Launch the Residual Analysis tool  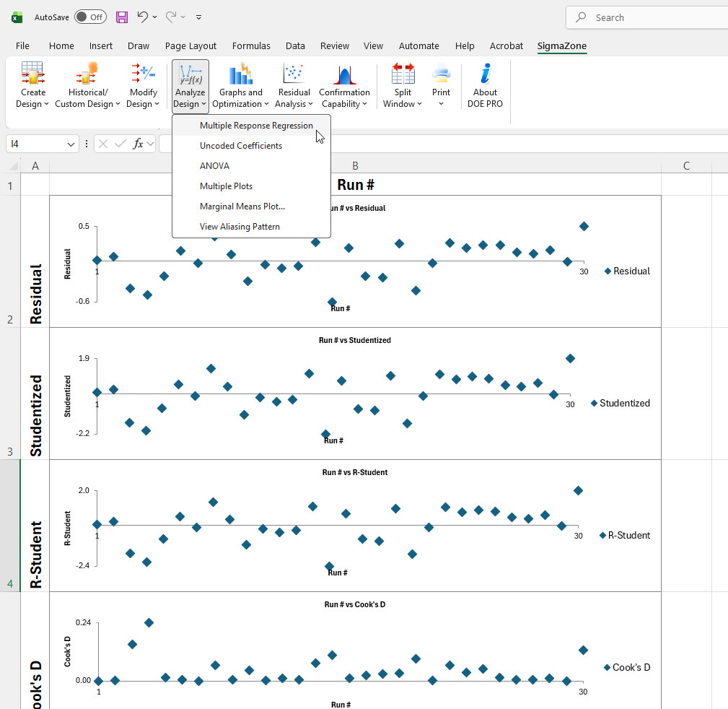(294, 84)
